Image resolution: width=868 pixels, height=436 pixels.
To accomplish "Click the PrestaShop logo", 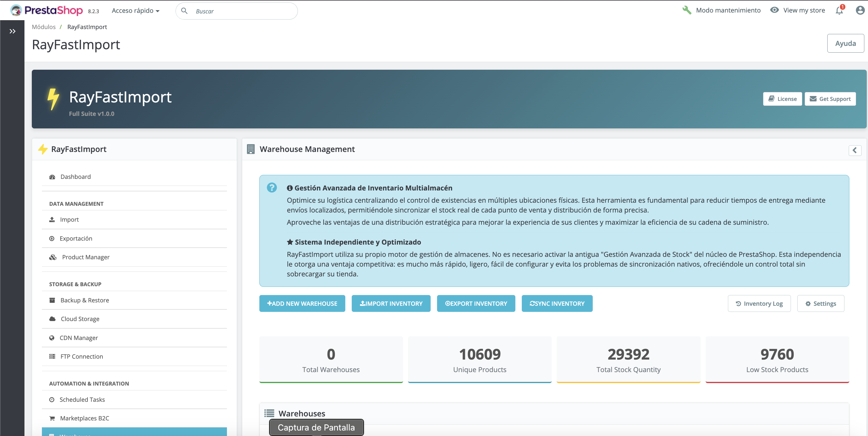I will point(47,10).
